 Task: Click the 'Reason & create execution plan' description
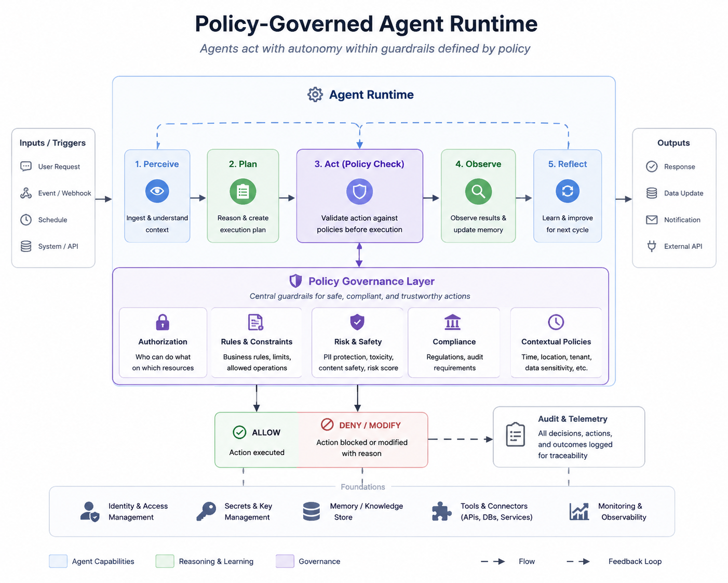243,224
